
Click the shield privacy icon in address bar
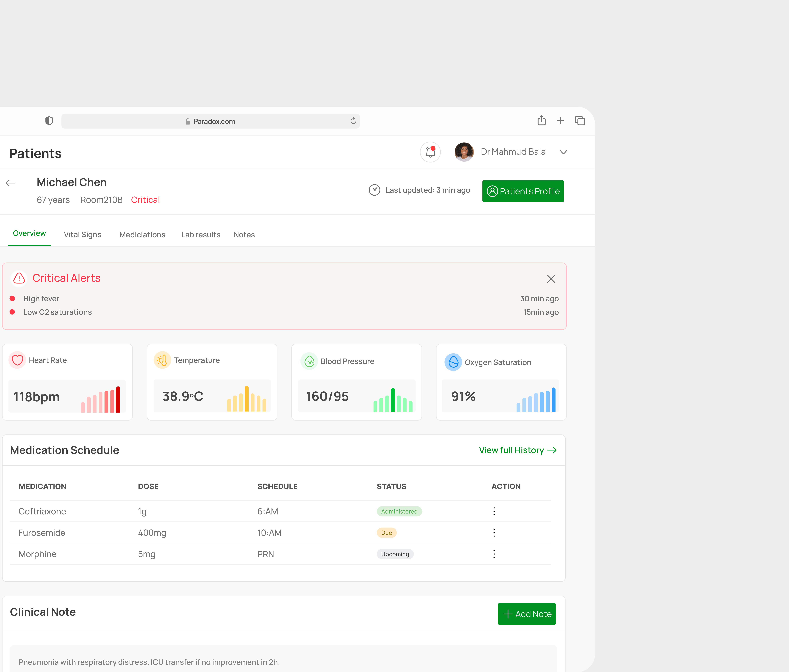tap(49, 121)
